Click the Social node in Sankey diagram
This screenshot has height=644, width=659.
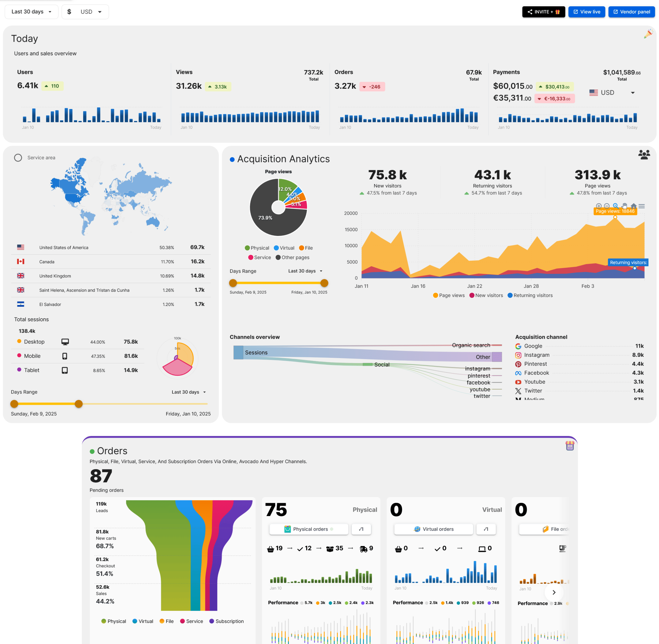[x=368, y=365]
